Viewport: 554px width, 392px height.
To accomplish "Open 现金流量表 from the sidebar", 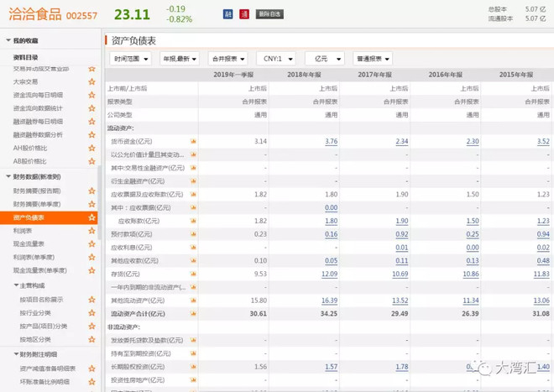I will pos(29,244).
